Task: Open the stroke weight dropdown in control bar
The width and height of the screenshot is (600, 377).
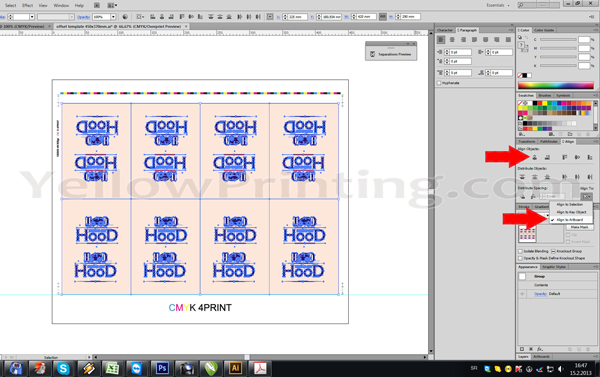Action: point(32,17)
